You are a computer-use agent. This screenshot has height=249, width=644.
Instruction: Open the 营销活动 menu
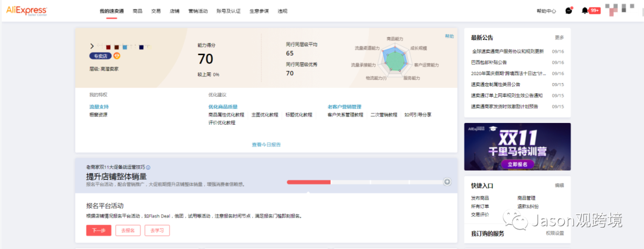[x=197, y=11]
